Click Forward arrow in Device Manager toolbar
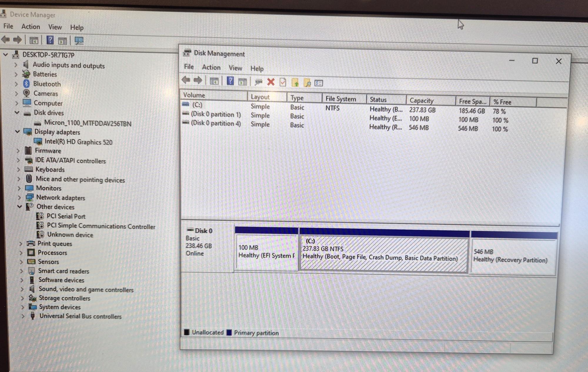Image resolution: width=588 pixels, height=372 pixels. [x=18, y=40]
